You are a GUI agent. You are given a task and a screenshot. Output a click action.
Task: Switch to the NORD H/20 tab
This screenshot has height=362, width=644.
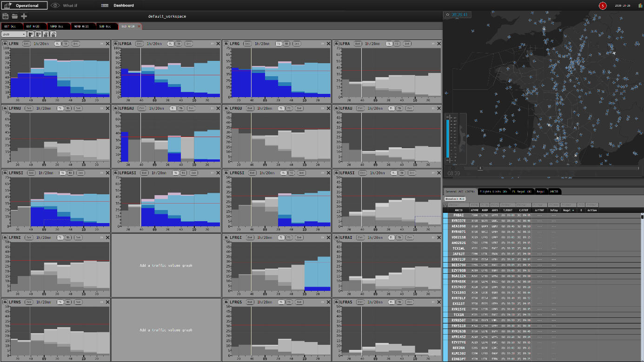click(83, 26)
